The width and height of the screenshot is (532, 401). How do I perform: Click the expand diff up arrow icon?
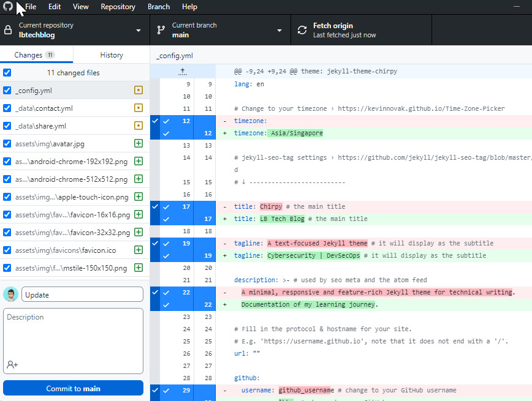coord(182,72)
